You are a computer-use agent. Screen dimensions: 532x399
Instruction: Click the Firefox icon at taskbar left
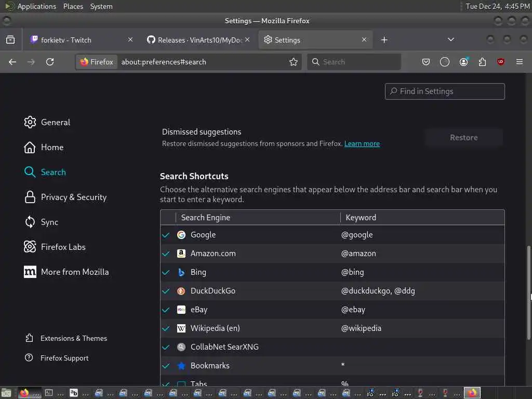point(24,393)
